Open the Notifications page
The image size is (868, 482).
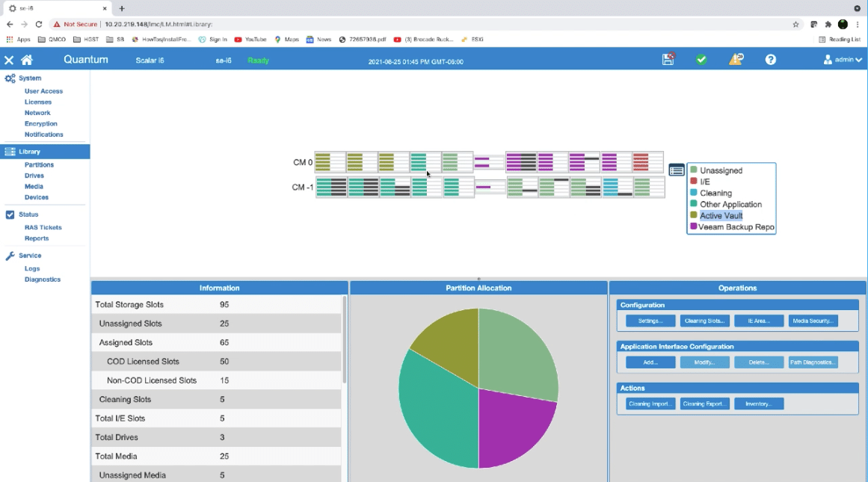click(x=43, y=135)
